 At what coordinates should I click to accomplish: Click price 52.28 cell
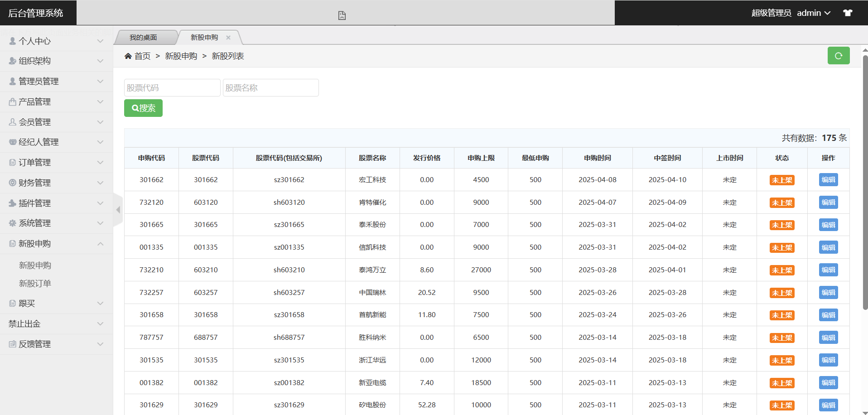(x=427, y=405)
